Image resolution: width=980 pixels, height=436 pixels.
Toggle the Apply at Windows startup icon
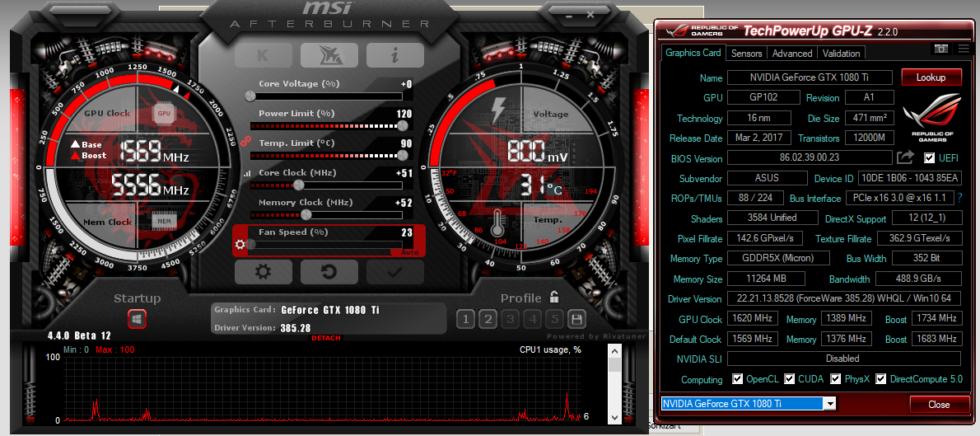coord(138,318)
